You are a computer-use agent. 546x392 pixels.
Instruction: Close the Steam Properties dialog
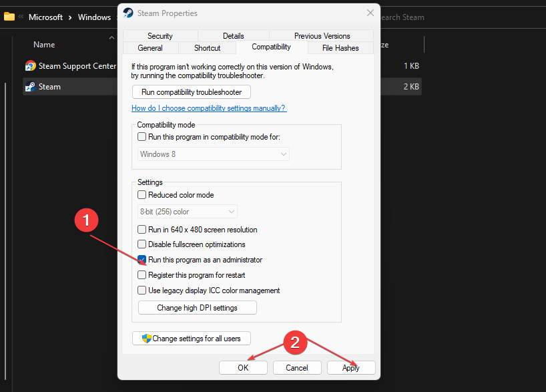[370, 13]
